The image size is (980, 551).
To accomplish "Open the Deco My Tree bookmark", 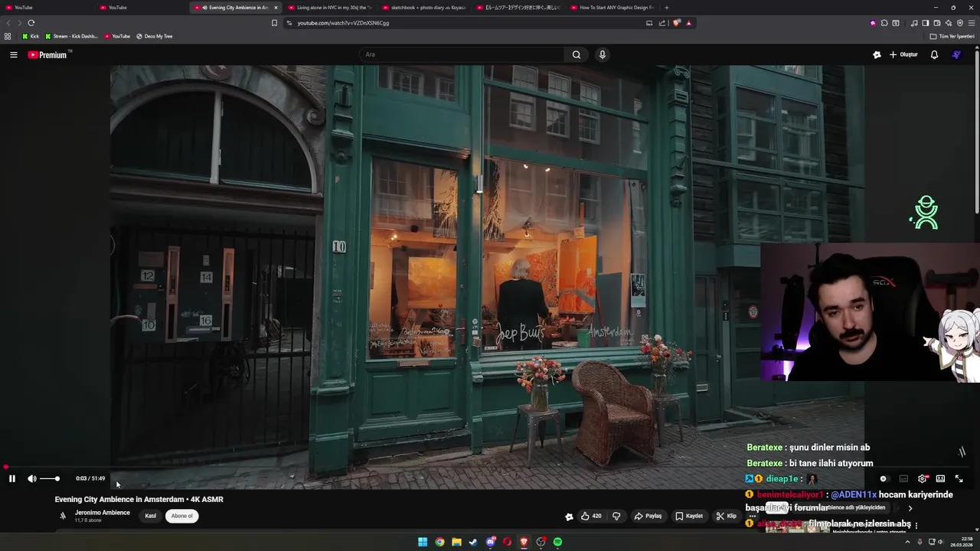I will click(155, 36).
